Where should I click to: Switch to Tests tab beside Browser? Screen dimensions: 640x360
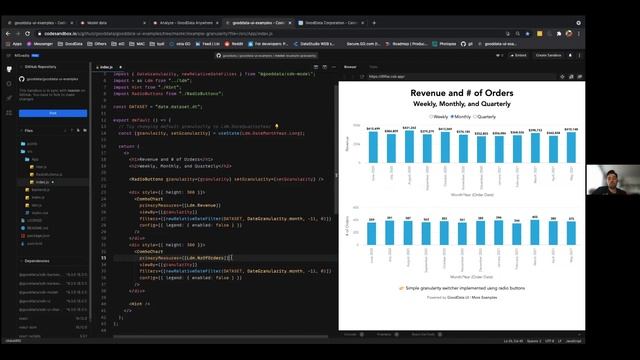tap(373, 67)
